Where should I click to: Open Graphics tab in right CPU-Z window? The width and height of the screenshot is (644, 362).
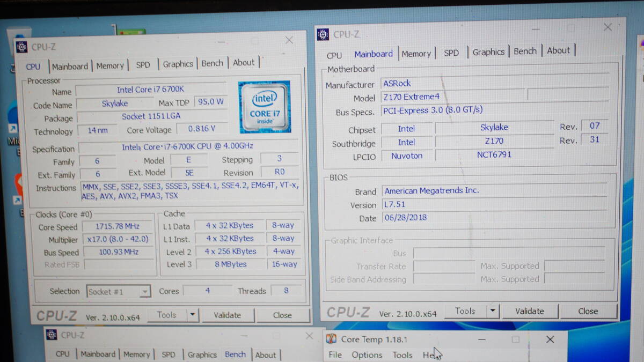488,52
